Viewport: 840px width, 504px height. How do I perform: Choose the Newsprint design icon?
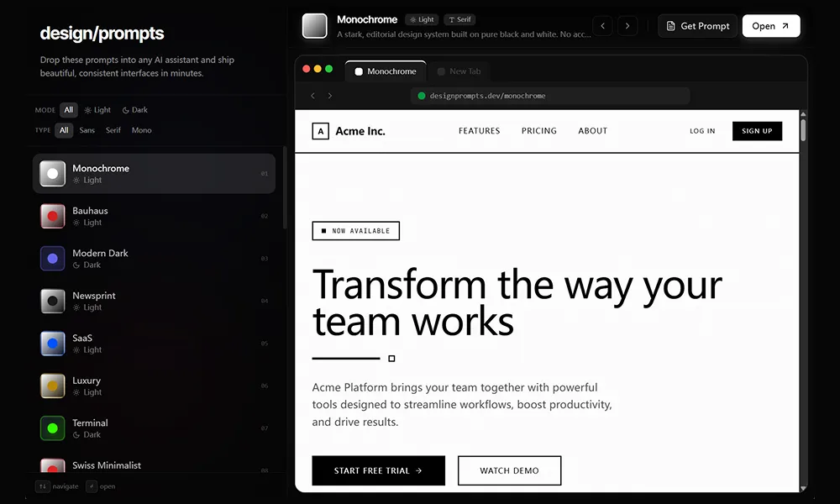[x=53, y=301]
